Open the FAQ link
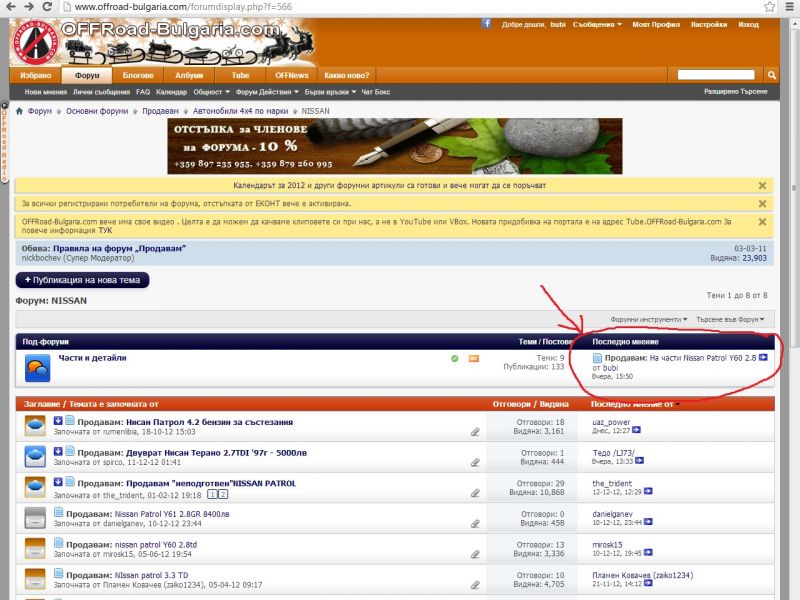 click(143, 92)
